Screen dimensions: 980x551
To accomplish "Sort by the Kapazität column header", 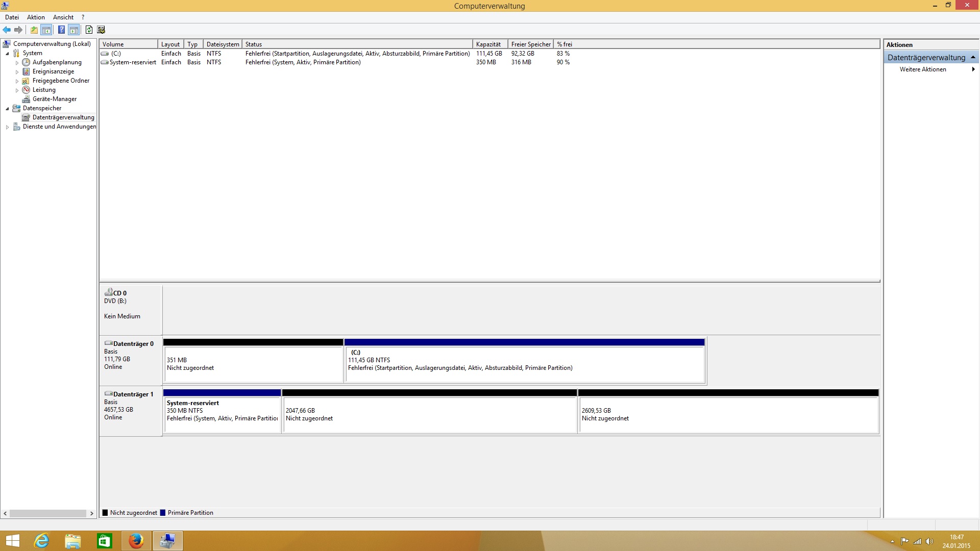I will [488, 44].
